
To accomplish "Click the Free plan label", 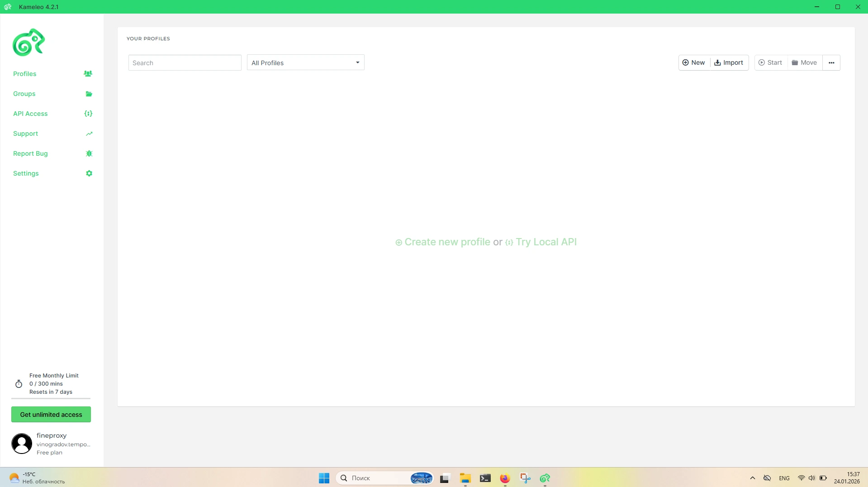I will click(x=49, y=453).
